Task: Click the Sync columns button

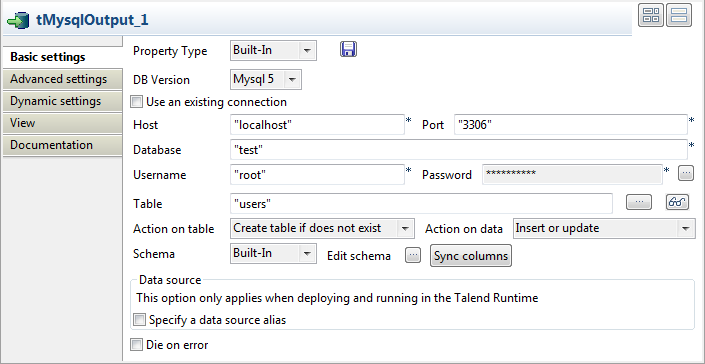Action: tap(471, 256)
